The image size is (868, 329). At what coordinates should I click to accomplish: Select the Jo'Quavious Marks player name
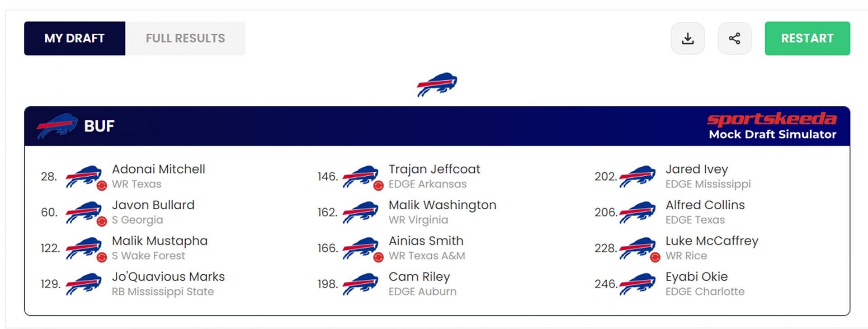point(168,277)
